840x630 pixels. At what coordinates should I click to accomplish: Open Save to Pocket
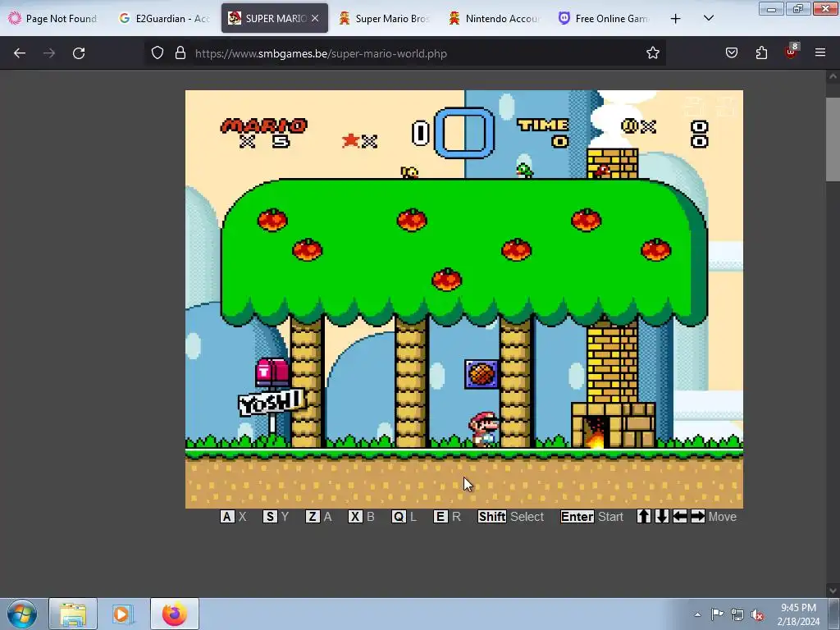(731, 52)
